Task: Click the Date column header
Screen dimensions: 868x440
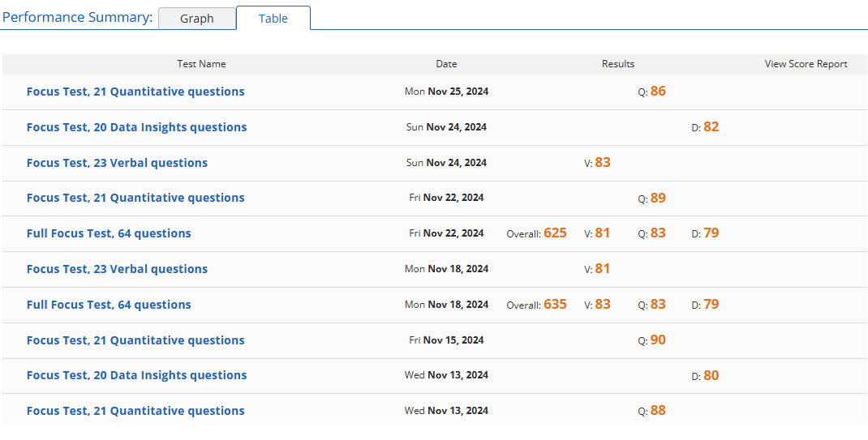Action: [x=446, y=64]
